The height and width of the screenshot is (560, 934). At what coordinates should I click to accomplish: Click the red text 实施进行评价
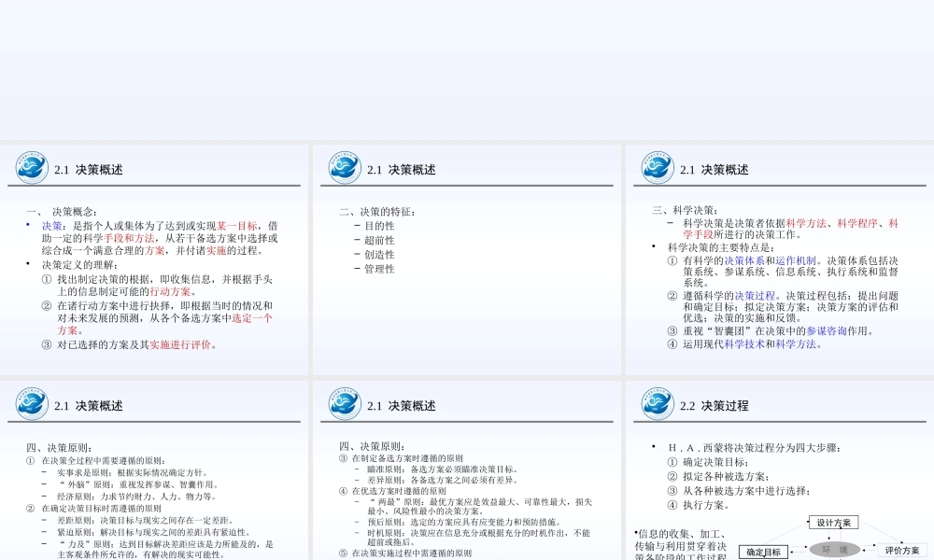[x=180, y=344]
